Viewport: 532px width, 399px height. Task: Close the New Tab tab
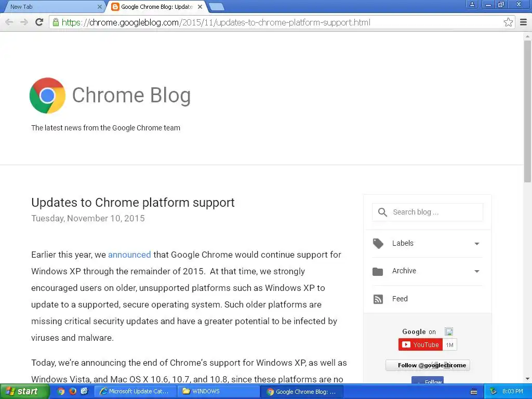[99, 7]
